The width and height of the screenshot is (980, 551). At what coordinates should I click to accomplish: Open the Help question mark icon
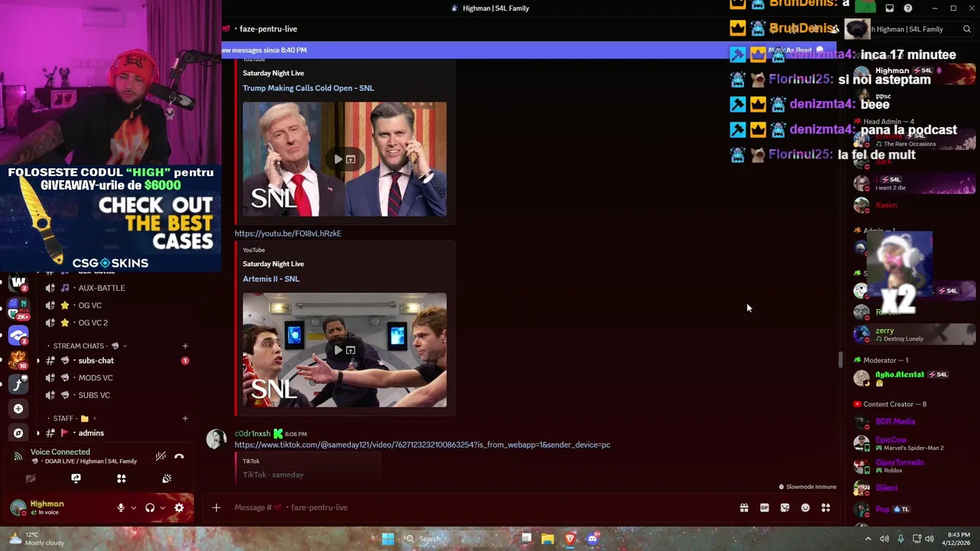(908, 8)
